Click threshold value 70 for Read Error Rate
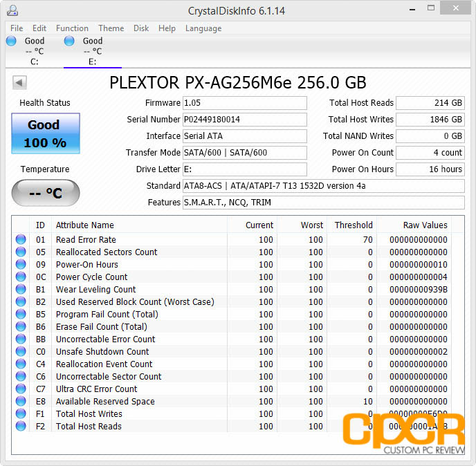 point(368,240)
